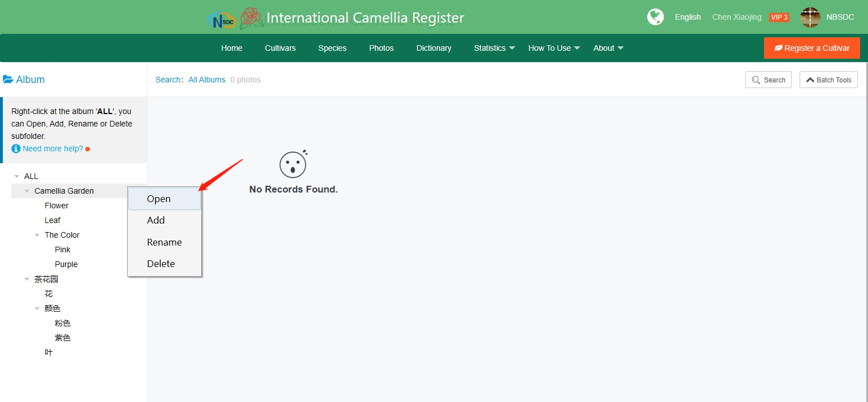Image resolution: width=868 pixels, height=402 pixels.
Task: Collapse the 颜色 folder arrow
Action: [37, 309]
